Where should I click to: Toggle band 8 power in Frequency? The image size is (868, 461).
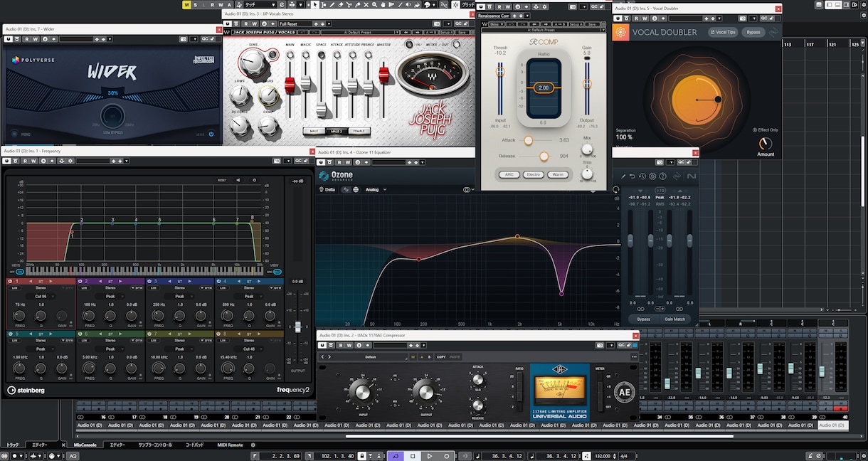219,334
